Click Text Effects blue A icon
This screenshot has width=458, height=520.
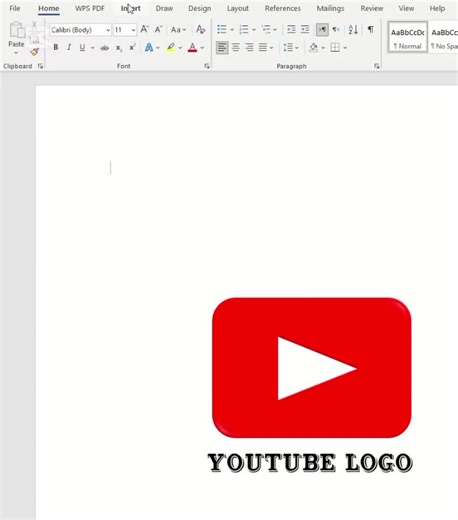coord(149,48)
